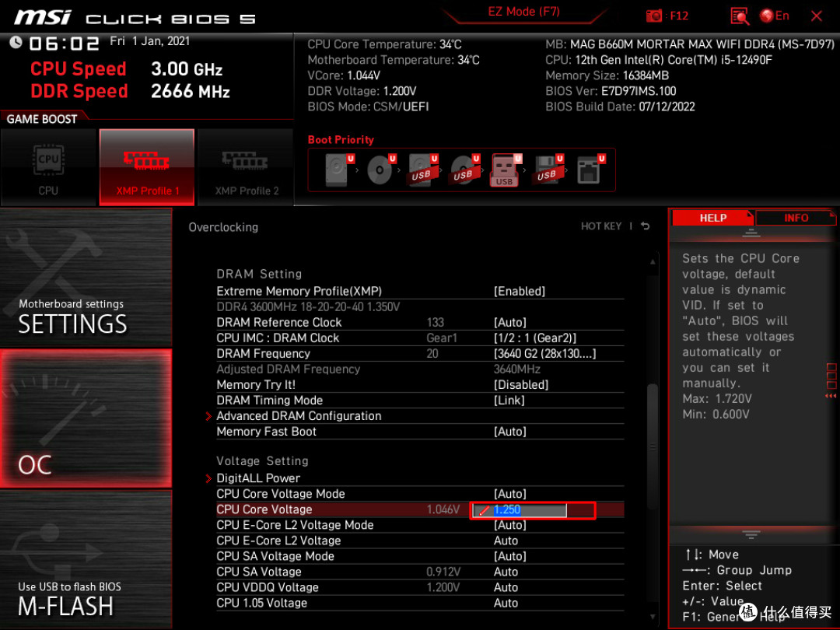Image resolution: width=840 pixels, height=630 pixels.
Task: Click scrollbar up arrow in settings list
Action: point(653,262)
